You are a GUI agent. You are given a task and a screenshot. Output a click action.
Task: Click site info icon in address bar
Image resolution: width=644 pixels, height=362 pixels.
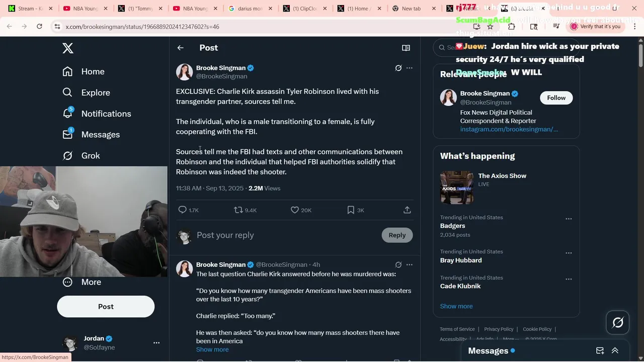tap(57, 27)
